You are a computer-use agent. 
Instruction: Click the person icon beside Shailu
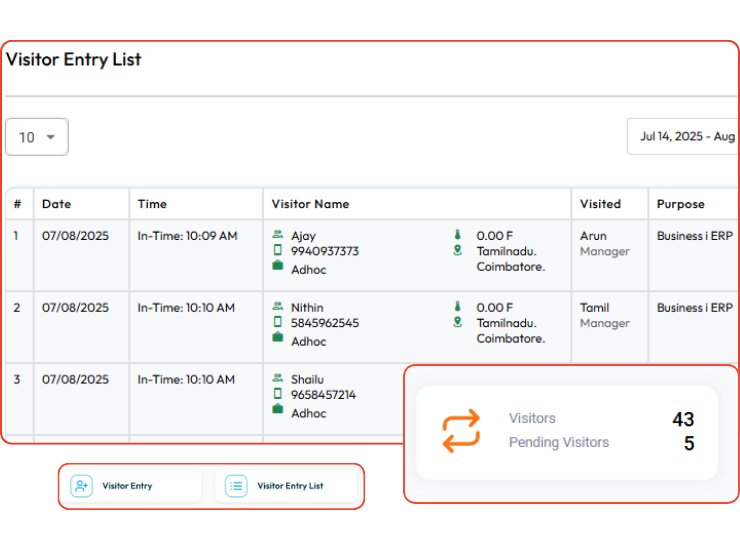click(278, 379)
